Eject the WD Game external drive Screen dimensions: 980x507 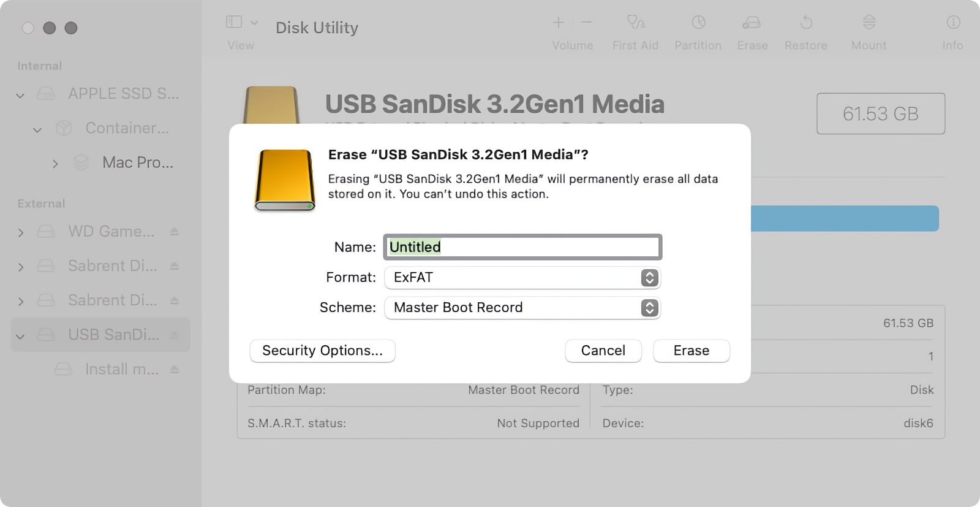pyautogui.click(x=175, y=232)
